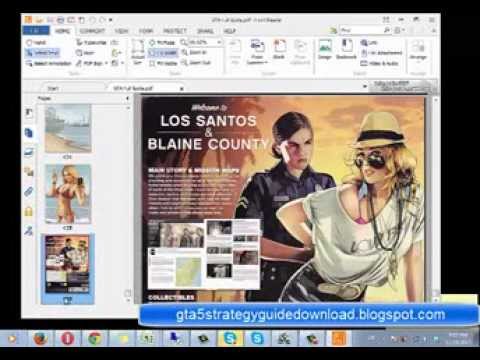This screenshot has width=480, height=360.
Task: Select the Hand tool in ribbon
Action: click(x=36, y=43)
